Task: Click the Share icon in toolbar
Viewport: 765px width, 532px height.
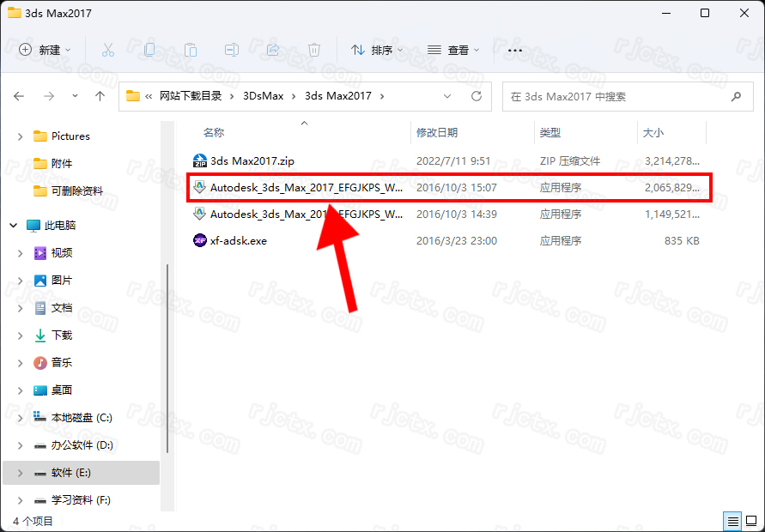Action: point(273,50)
